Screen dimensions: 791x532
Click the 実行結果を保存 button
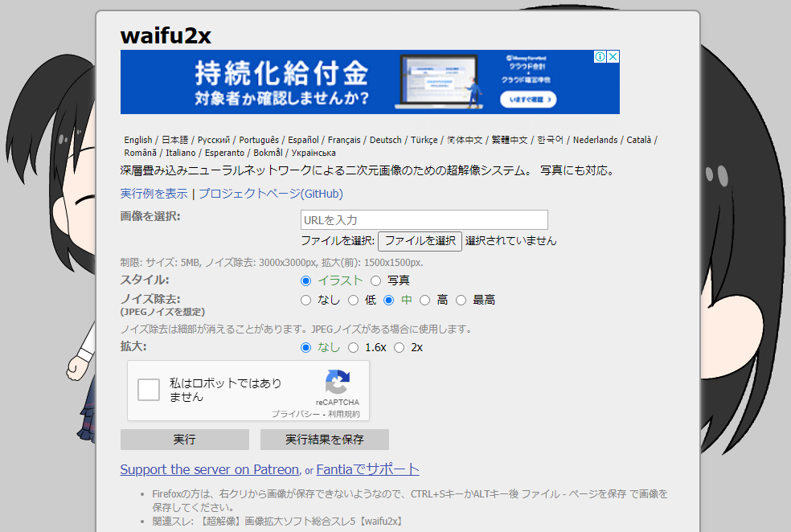324,440
